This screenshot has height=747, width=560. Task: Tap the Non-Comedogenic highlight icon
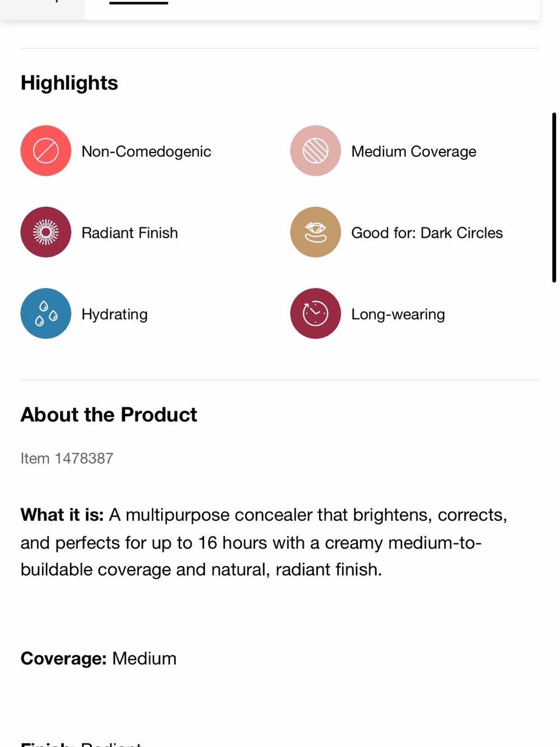[x=46, y=151]
